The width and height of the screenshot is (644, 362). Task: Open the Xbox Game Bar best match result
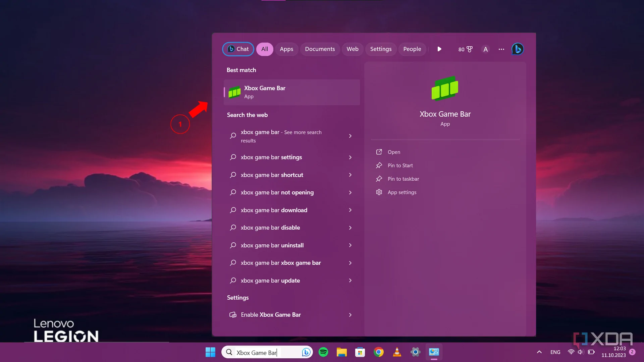pos(291,92)
